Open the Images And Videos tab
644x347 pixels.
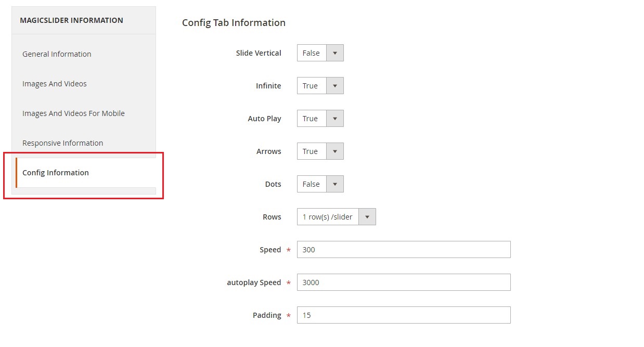point(55,84)
